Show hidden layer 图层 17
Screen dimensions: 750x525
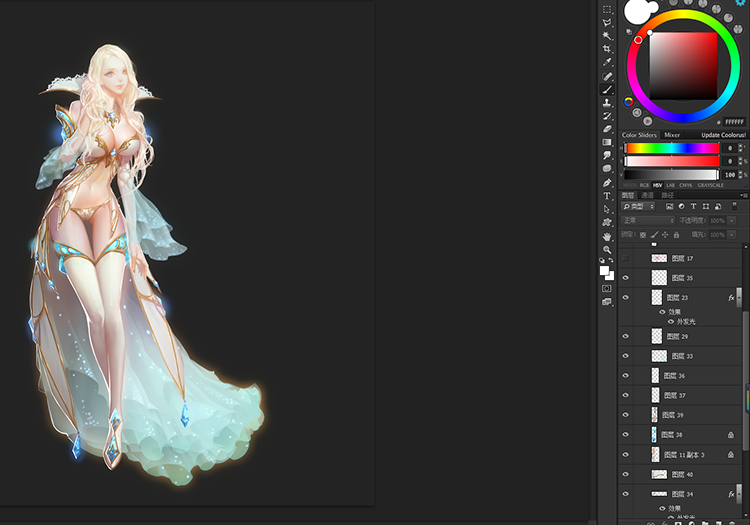626,258
